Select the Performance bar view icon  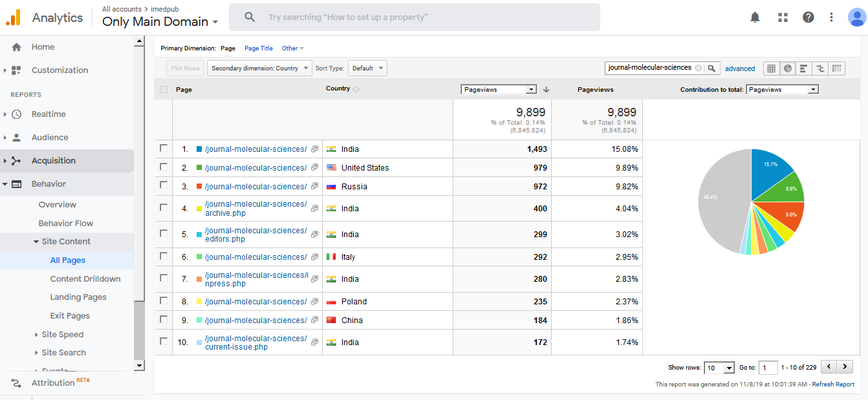804,68
